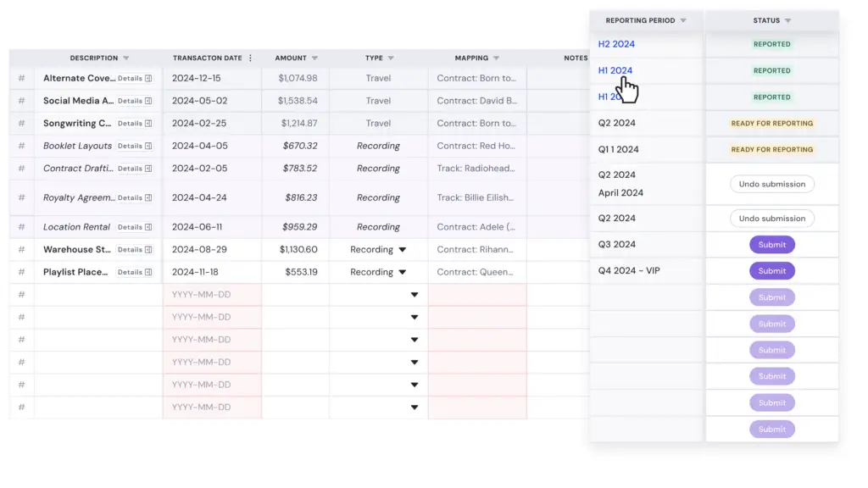Open Details icon for Alternate Cove row
Image resolution: width=868 pixels, height=488 pixels.
click(x=148, y=79)
